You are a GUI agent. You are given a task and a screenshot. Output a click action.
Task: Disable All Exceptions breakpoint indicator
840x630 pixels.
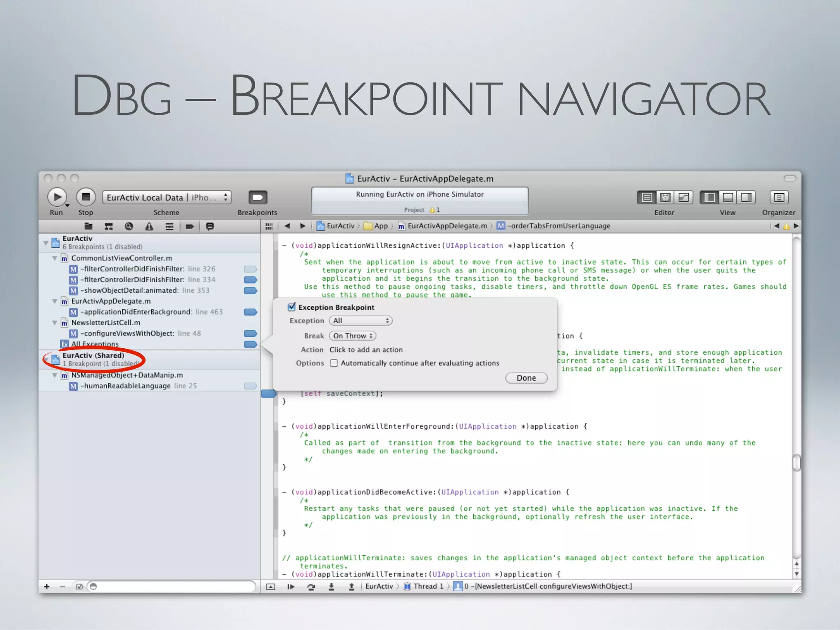pyautogui.click(x=250, y=344)
